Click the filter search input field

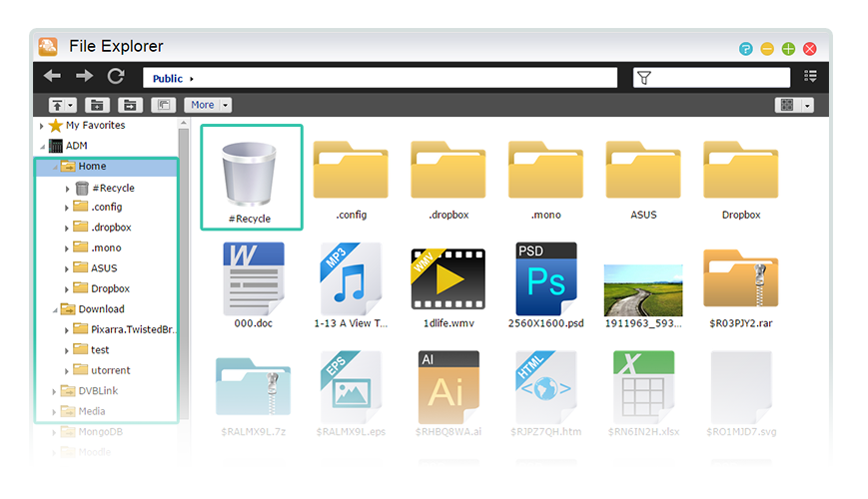tap(719, 78)
